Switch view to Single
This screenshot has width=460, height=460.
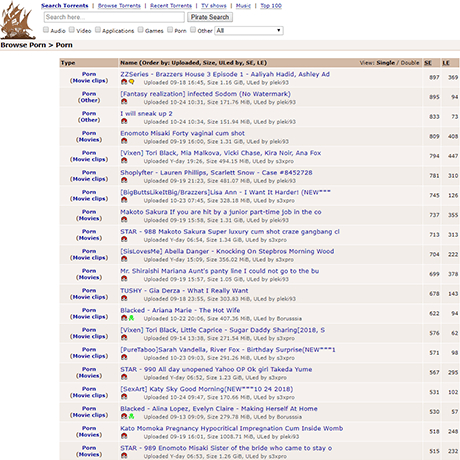coord(385,63)
